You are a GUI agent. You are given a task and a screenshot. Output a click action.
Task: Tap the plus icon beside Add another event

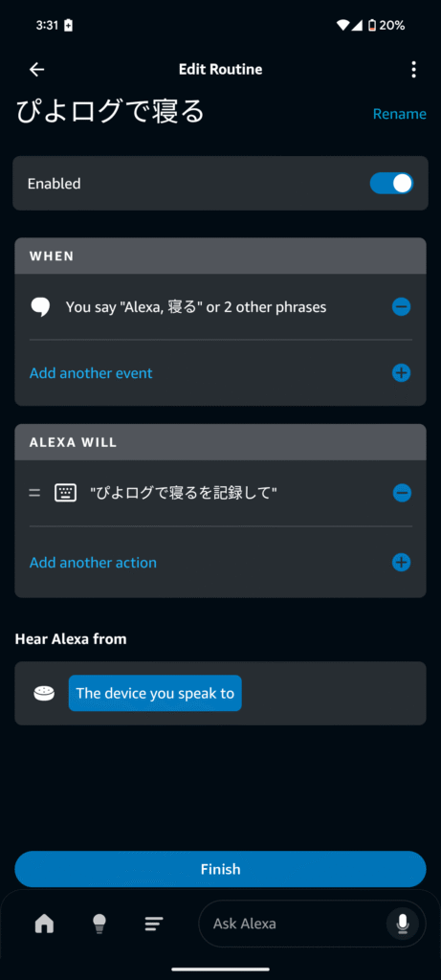[401, 373]
